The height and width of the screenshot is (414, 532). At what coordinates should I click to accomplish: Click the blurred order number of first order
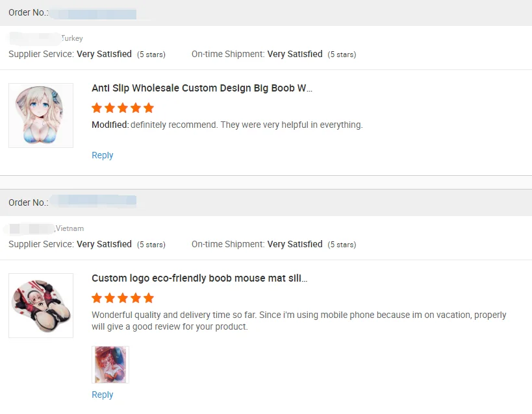click(94, 13)
